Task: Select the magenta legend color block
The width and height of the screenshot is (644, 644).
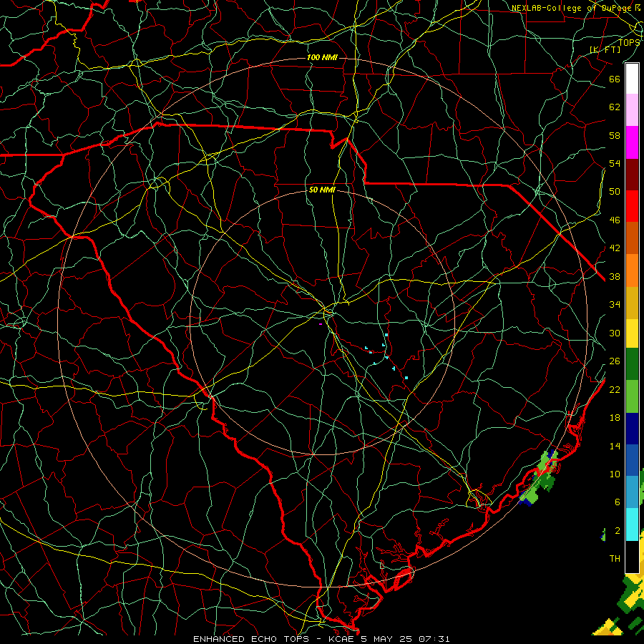Action: 632,142
